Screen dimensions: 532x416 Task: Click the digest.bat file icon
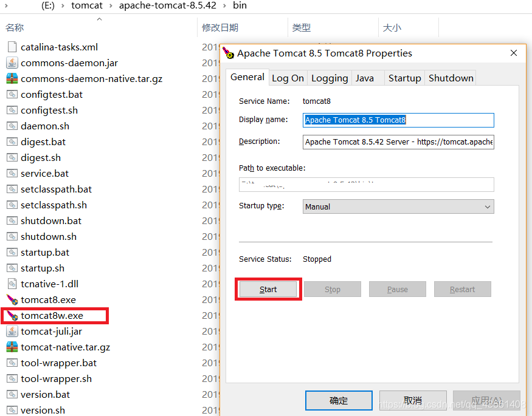pyautogui.click(x=12, y=142)
